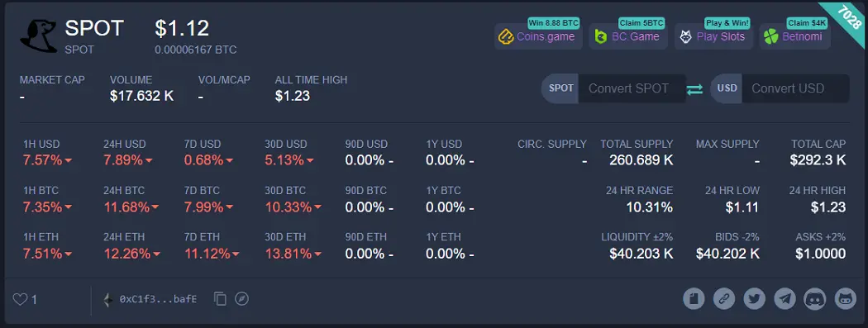Click the Ethereum icon beside contract address

click(108, 300)
